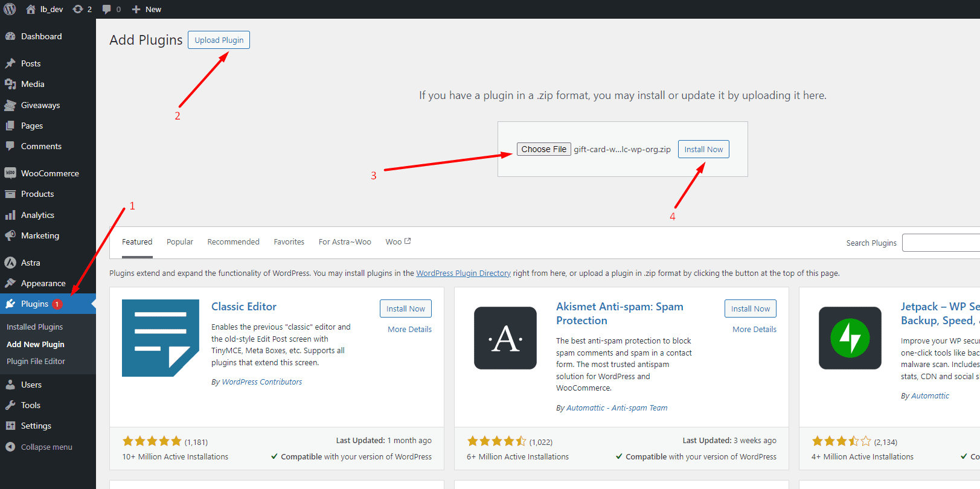Image resolution: width=980 pixels, height=489 pixels.
Task: Click '6+ Million Active Installations' text
Action: point(517,457)
